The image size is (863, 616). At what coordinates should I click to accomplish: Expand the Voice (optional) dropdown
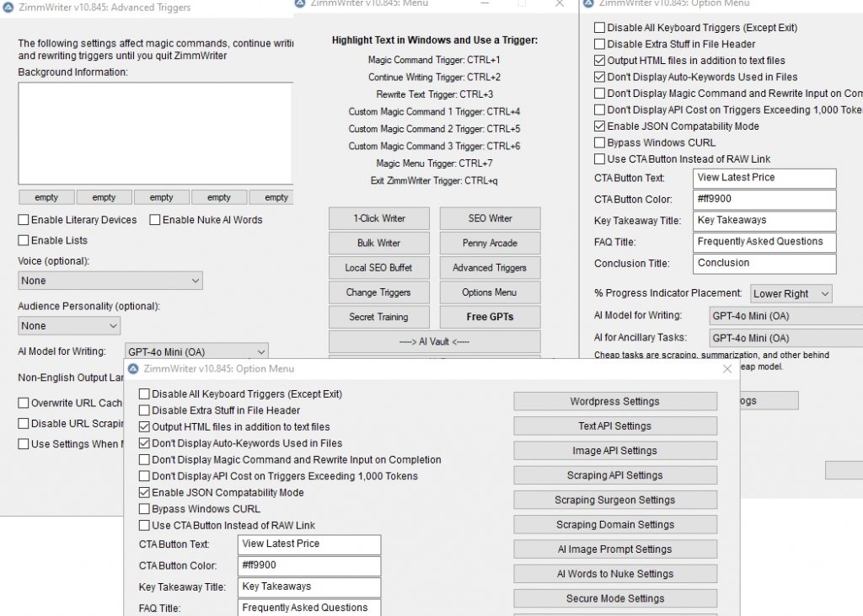tap(110, 281)
